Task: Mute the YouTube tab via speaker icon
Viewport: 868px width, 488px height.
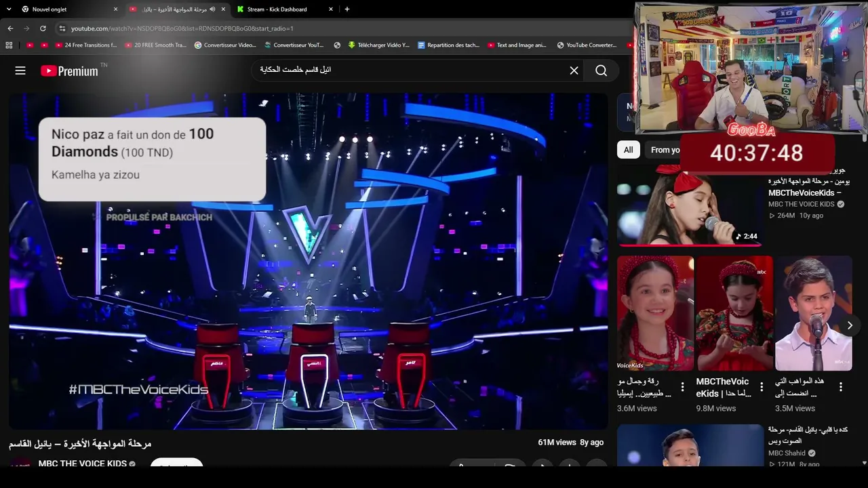Action: tap(212, 9)
